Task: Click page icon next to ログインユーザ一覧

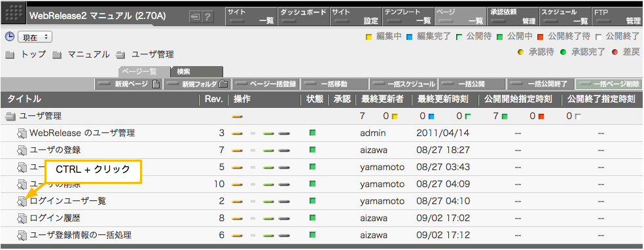Action: (x=22, y=201)
